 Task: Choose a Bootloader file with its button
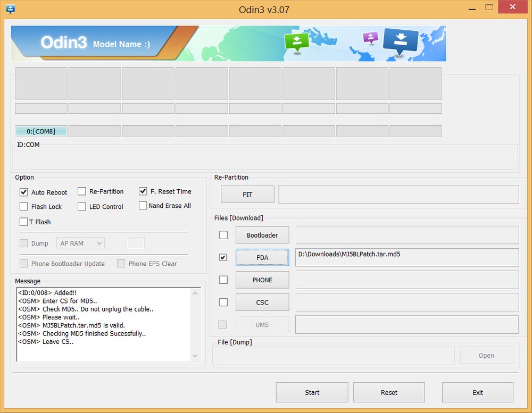pos(262,235)
